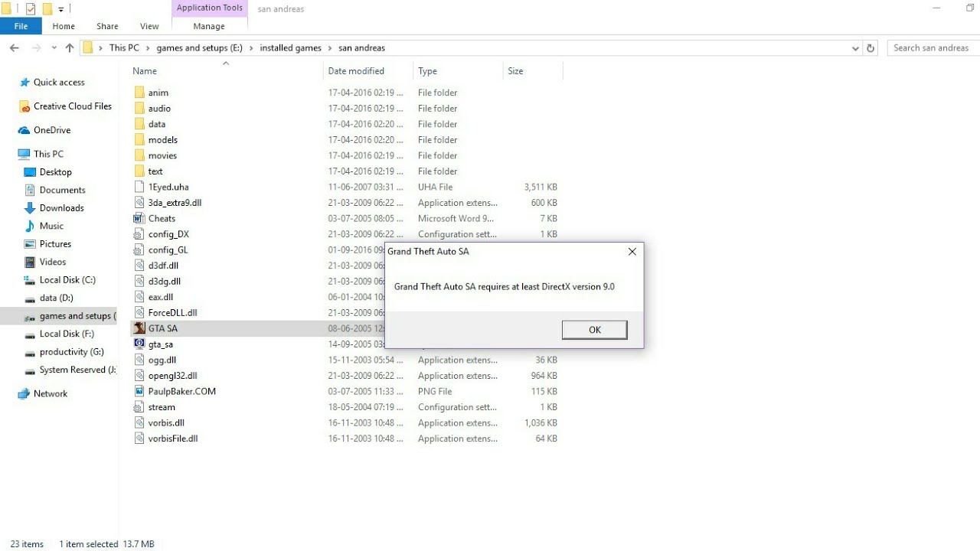
Task: Select the OneDrive cloud icon
Action: pyautogui.click(x=24, y=130)
